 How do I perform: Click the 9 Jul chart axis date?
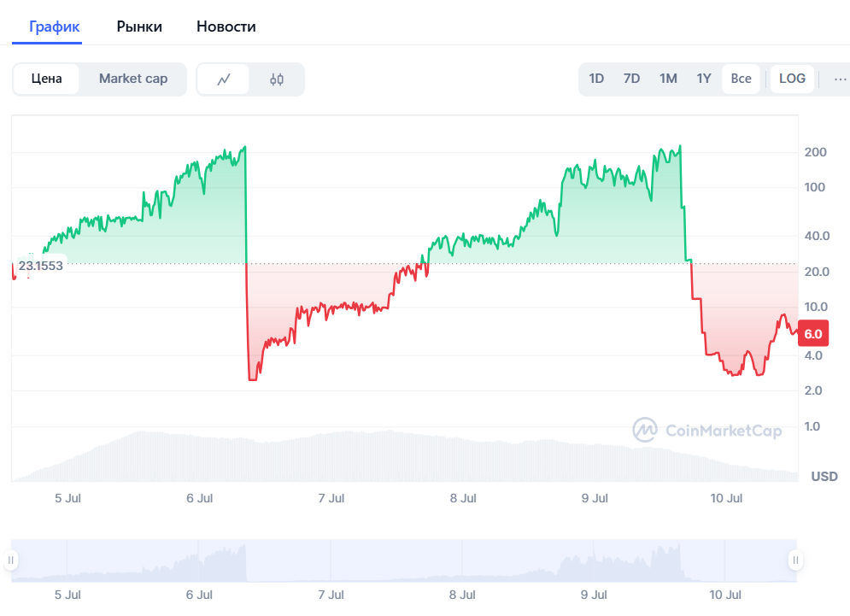tap(595, 498)
